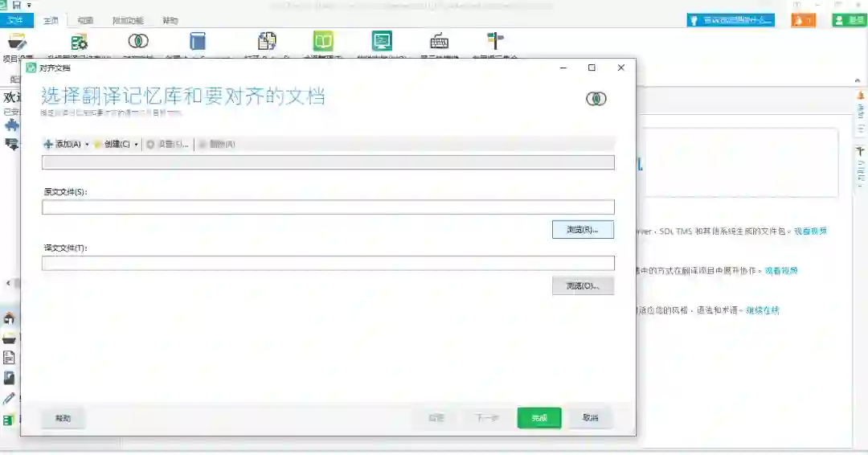Click 创建(C) create translation memory button

(x=113, y=144)
